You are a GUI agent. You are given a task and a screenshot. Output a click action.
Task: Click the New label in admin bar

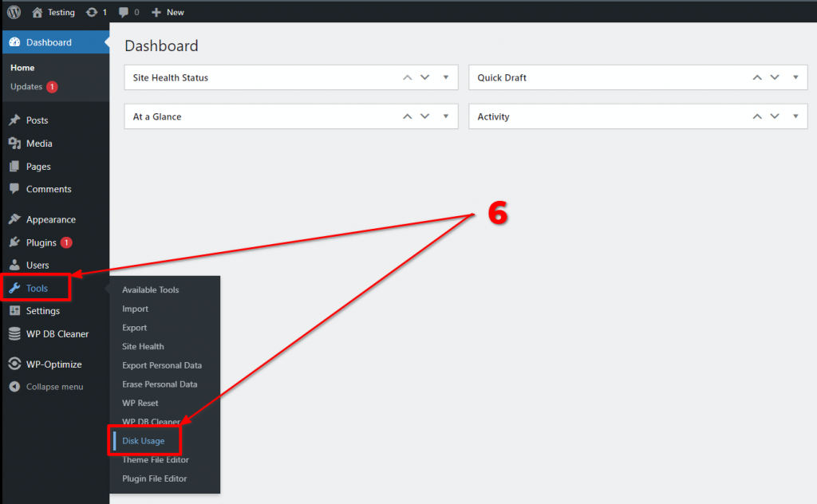pos(176,12)
